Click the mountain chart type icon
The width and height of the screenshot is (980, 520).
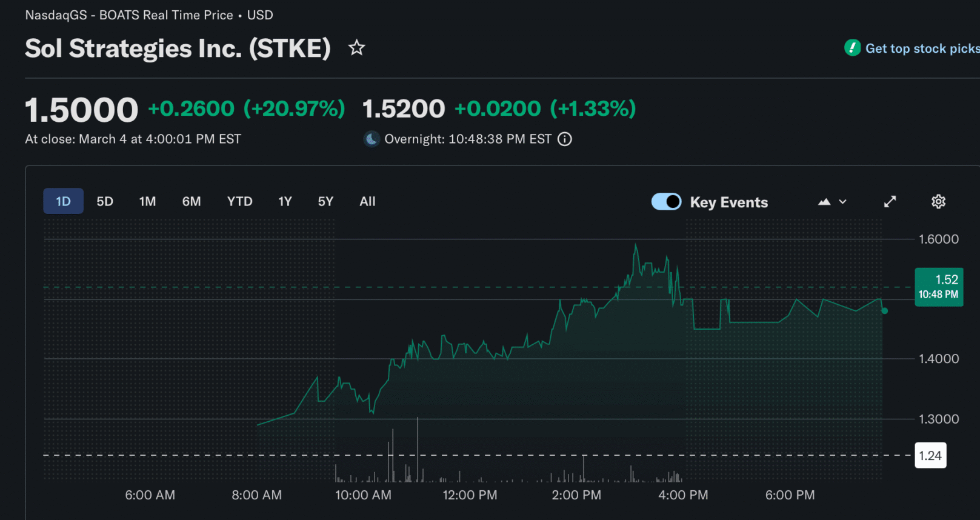[x=824, y=202]
